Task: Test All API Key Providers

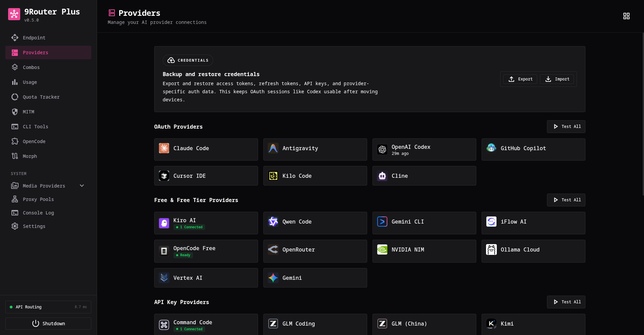Action: point(566,302)
